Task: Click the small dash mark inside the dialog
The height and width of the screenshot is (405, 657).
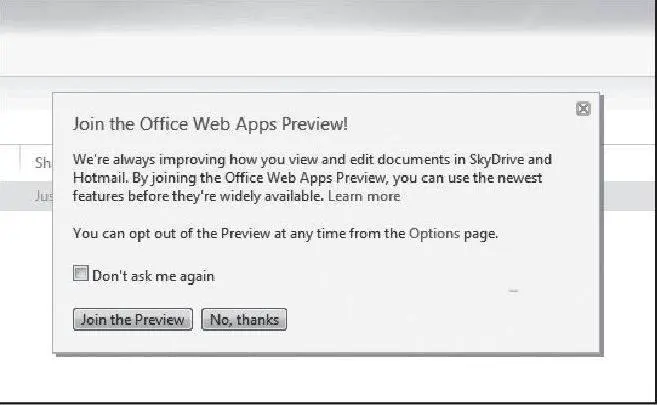Action: pyautogui.click(x=514, y=291)
